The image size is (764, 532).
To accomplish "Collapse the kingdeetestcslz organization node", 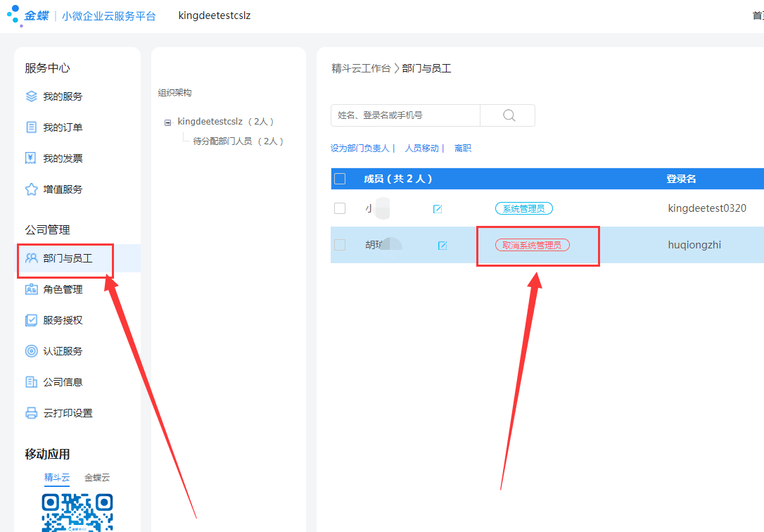I will click(167, 122).
